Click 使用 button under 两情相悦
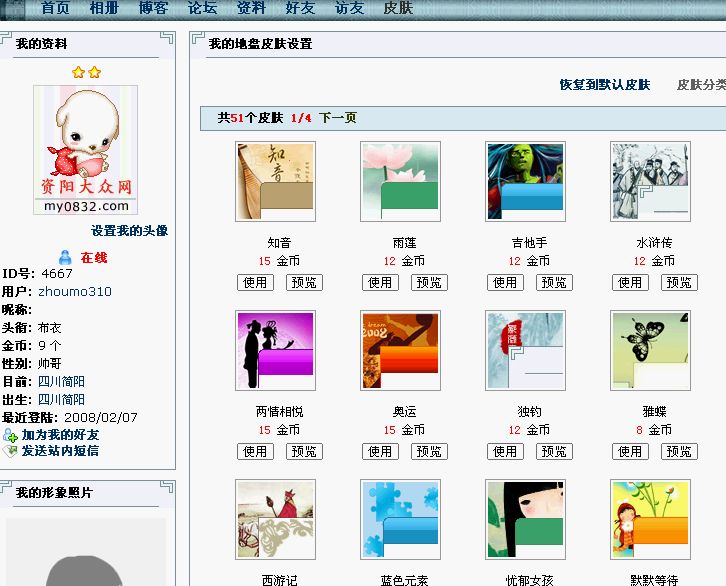 coord(255,451)
